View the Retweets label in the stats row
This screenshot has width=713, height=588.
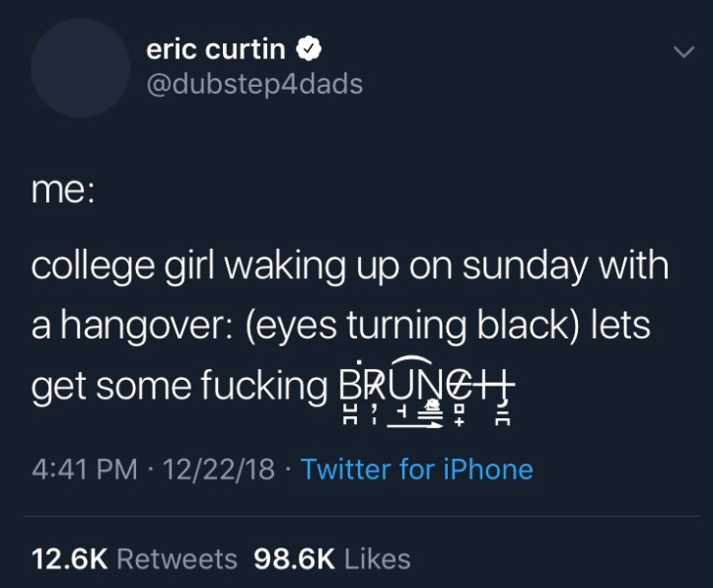coord(177,559)
